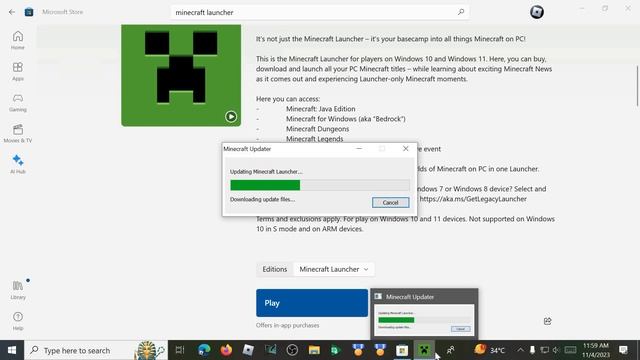Click the taskbar search box
This screenshot has width=640, height=360.
(x=96, y=350)
